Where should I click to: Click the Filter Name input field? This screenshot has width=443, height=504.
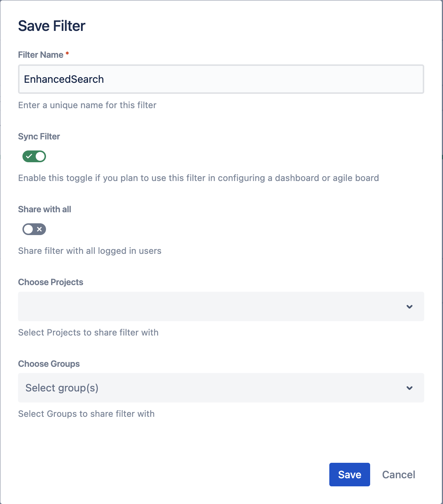[221, 79]
